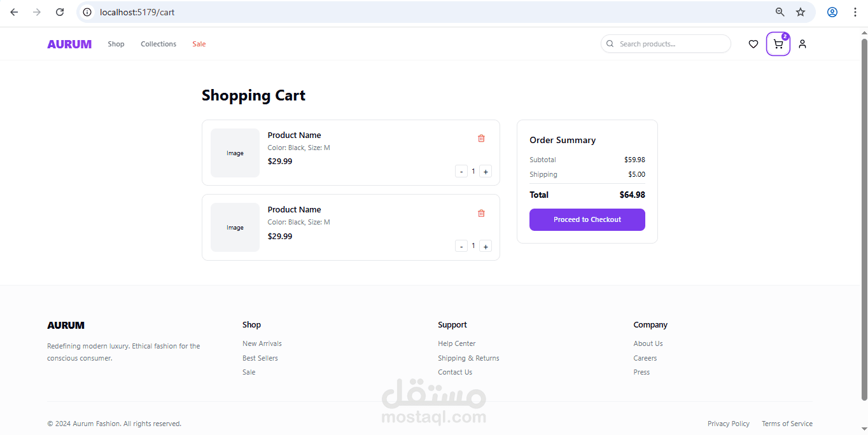Open the wishlist heart icon

(753, 44)
